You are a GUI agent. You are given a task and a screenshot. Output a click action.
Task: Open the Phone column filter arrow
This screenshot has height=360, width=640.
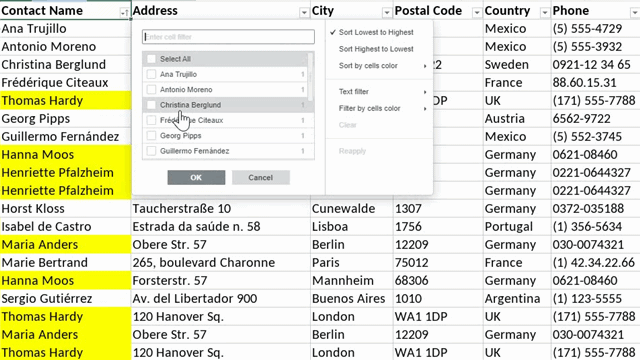tap(635, 13)
